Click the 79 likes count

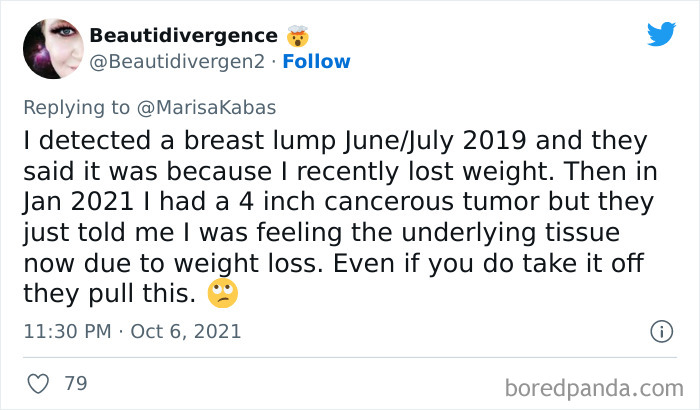(x=75, y=383)
